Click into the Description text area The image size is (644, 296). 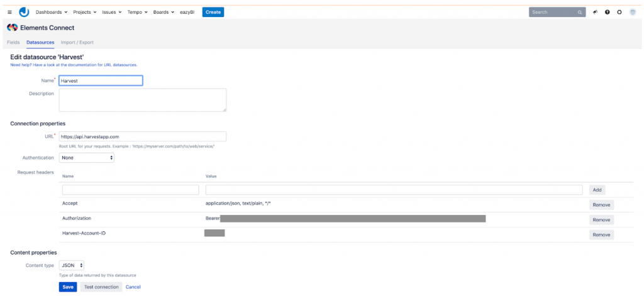pos(143,100)
